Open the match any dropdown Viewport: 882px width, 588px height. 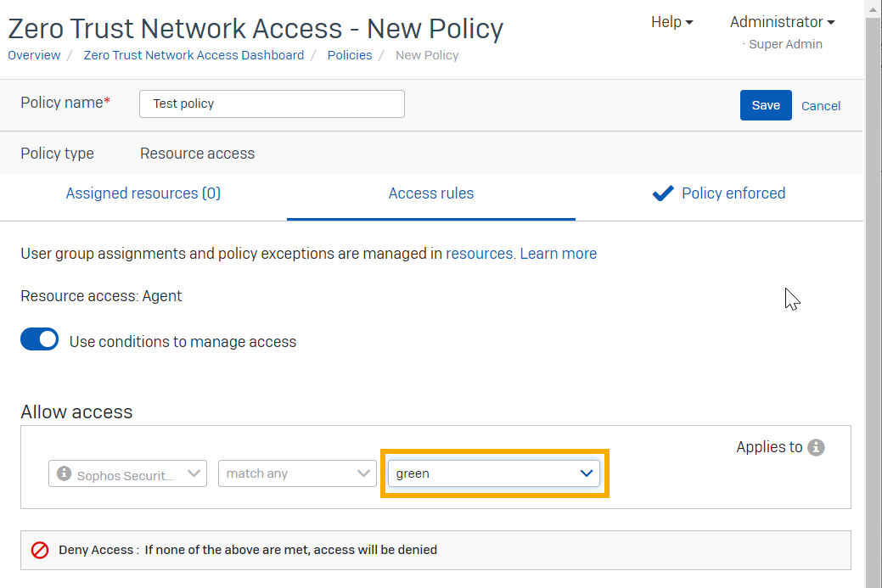tap(297, 473)
